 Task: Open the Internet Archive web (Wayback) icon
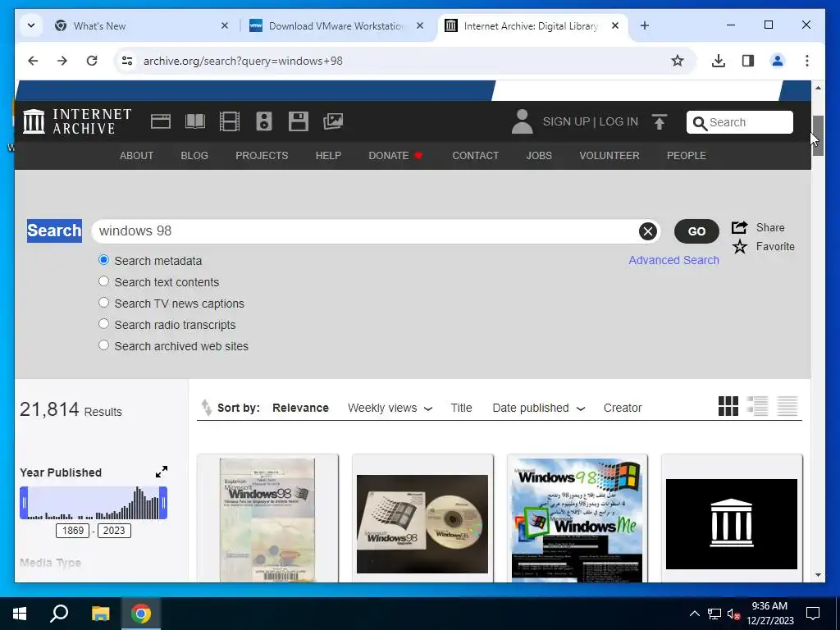161,121
